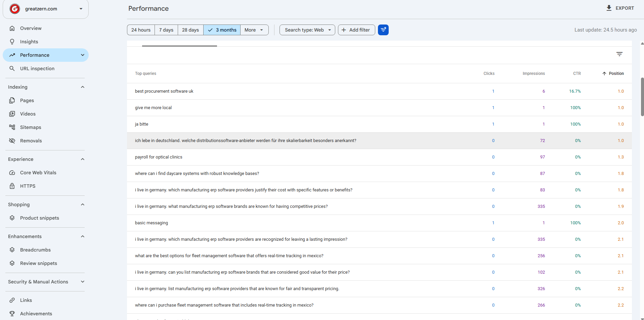Open the 'best procurement software uk' query
644x320 pixels.
(164, 91)
